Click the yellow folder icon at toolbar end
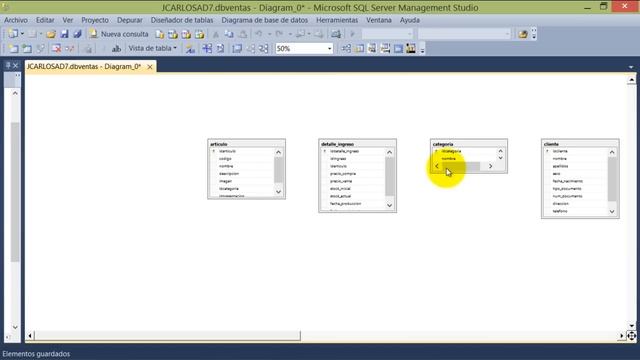Image resolution: width=640 pixels, height=360 pixels. (523, 34)
